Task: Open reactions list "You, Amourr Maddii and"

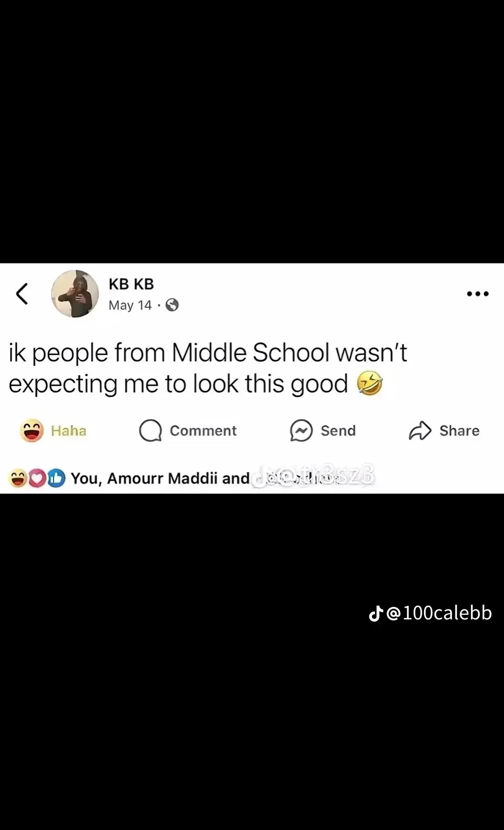Action: [160, 478]
